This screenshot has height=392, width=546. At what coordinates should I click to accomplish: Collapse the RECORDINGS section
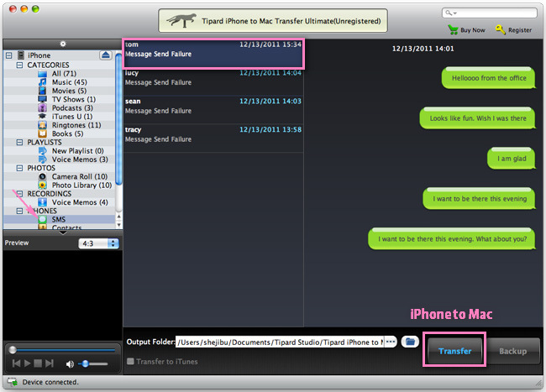coord(20,194)
